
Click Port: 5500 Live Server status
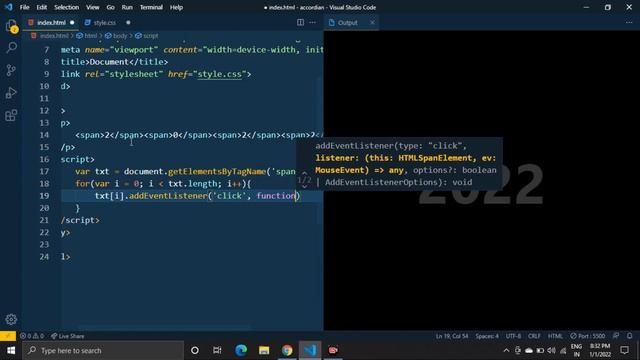pos(588,336)
